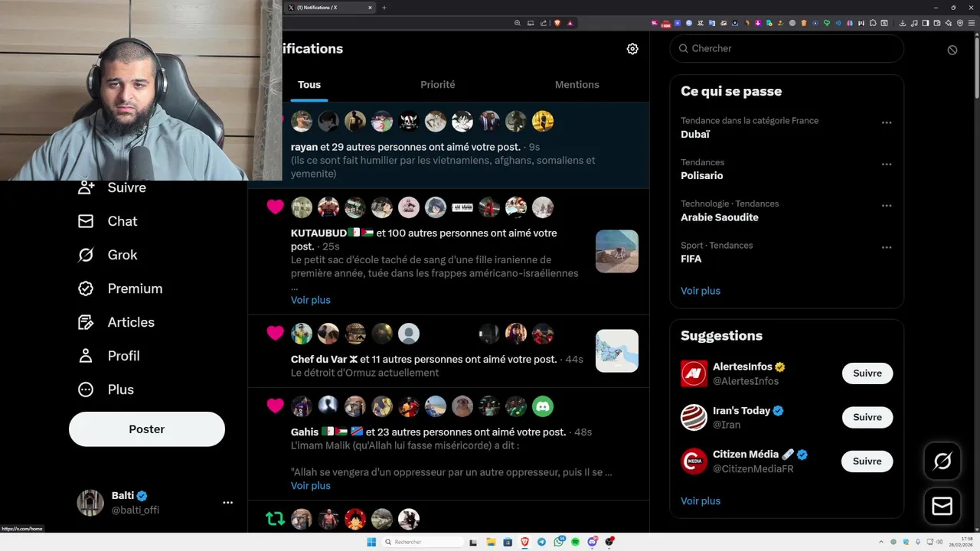Open floating Grok button
This screenshot has width=980, height=551.
942,461
